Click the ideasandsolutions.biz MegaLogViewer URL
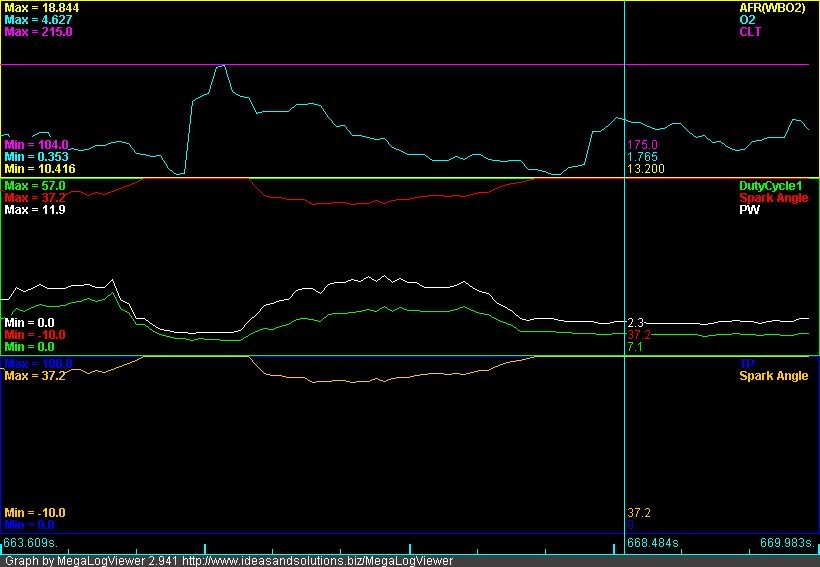This screenshot has width=820, height=567. click(x=317, y=561)
